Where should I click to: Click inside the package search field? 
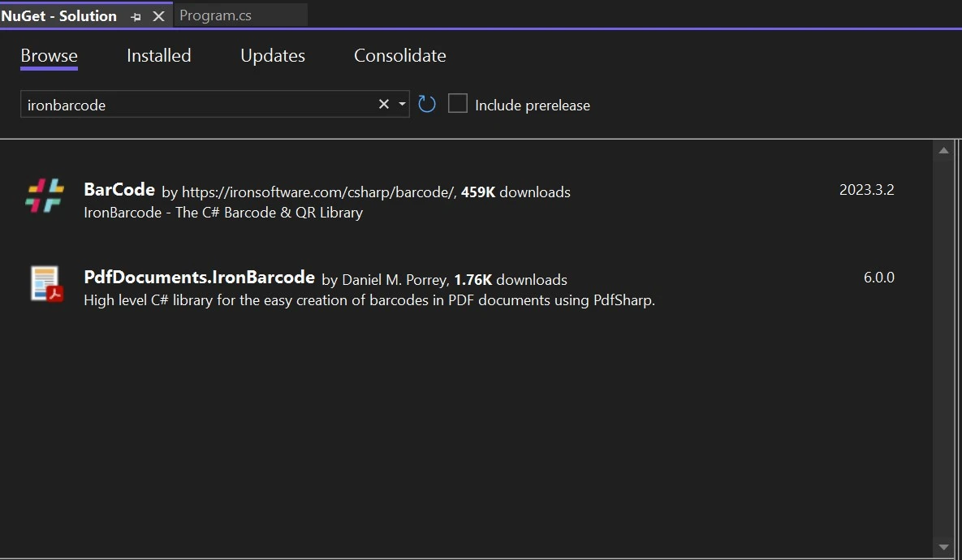point(195,105)
